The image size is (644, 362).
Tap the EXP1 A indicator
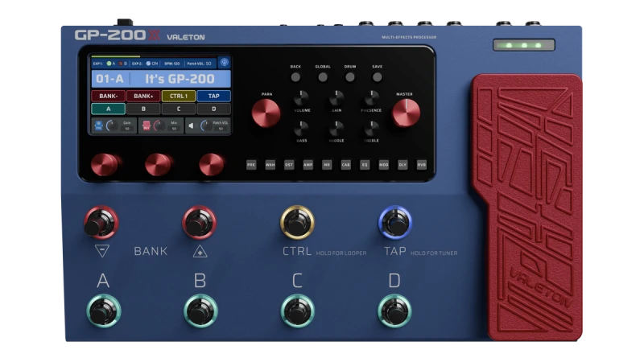(111, 64)
